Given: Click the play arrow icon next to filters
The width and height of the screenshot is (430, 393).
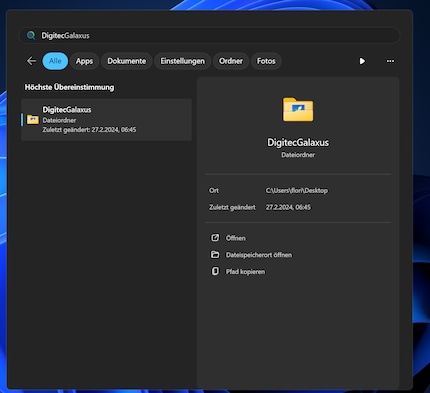Looking at the screenshot, I should coord(362,61).
